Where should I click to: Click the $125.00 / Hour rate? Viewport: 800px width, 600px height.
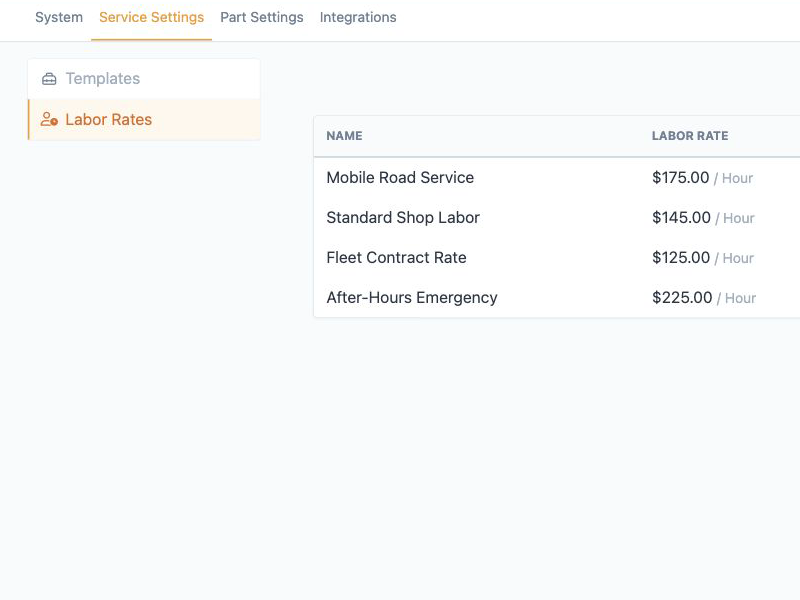[703, 258]
